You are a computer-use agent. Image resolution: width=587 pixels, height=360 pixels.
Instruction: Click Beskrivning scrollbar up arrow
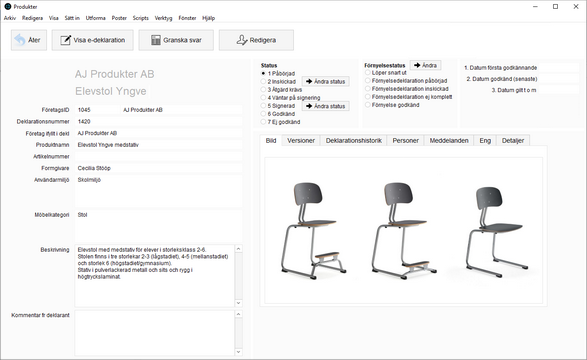tap(238, 249)
